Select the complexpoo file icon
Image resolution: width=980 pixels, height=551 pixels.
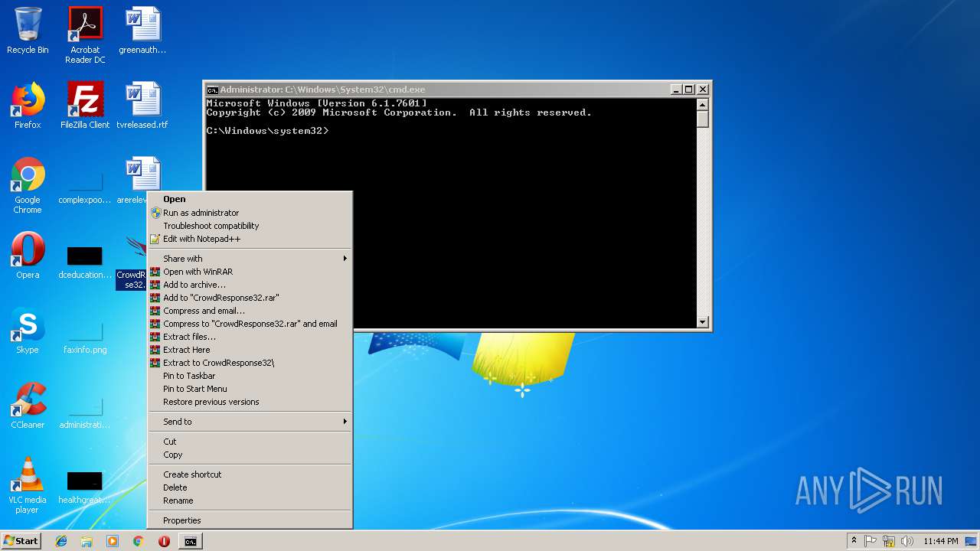(x=85, y=185)
